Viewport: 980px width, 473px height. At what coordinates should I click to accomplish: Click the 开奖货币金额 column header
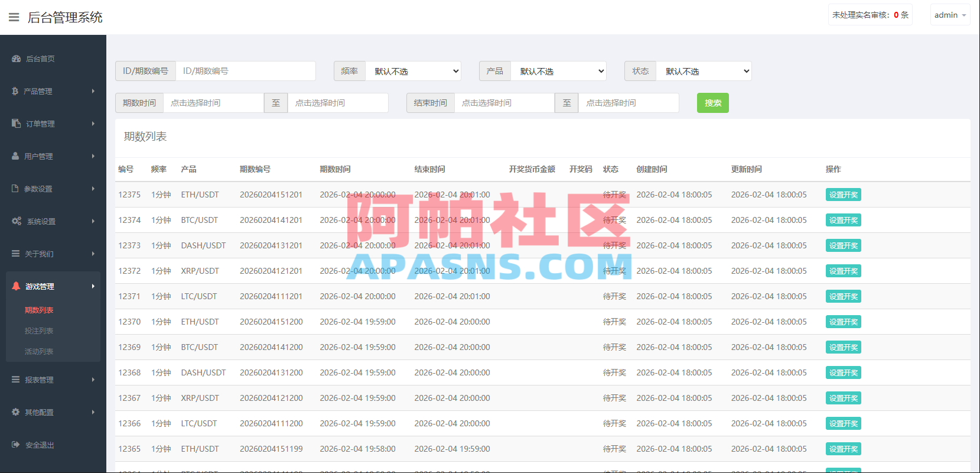[532, 169]
